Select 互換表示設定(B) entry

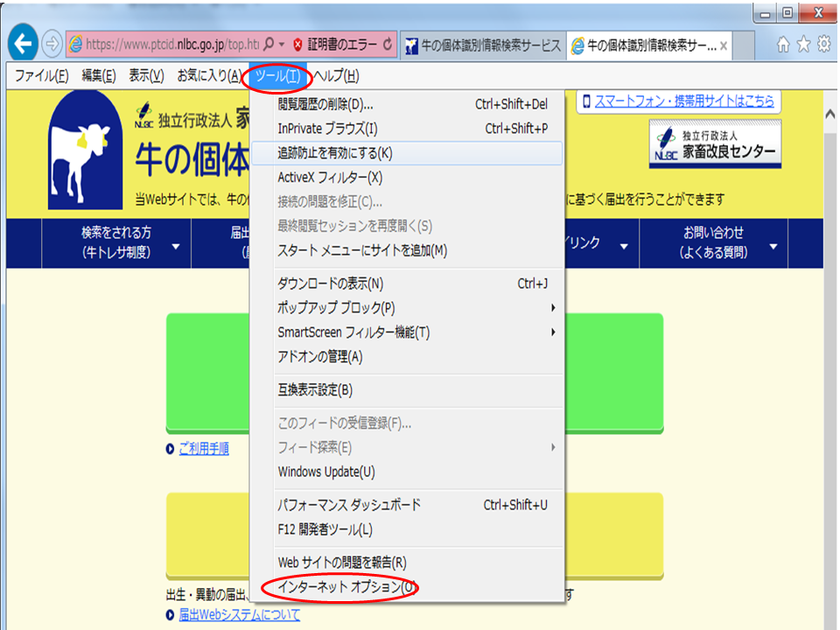coord(407,390)
